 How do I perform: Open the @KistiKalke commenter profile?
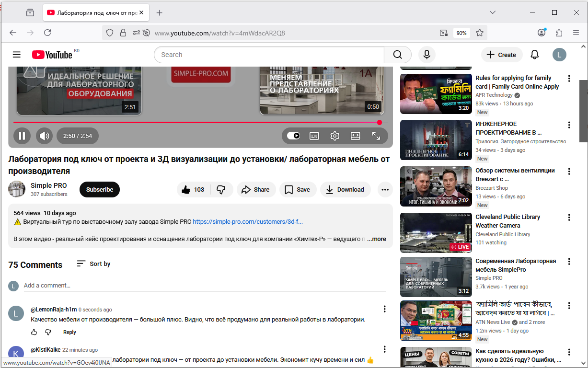tap(46, 350)
